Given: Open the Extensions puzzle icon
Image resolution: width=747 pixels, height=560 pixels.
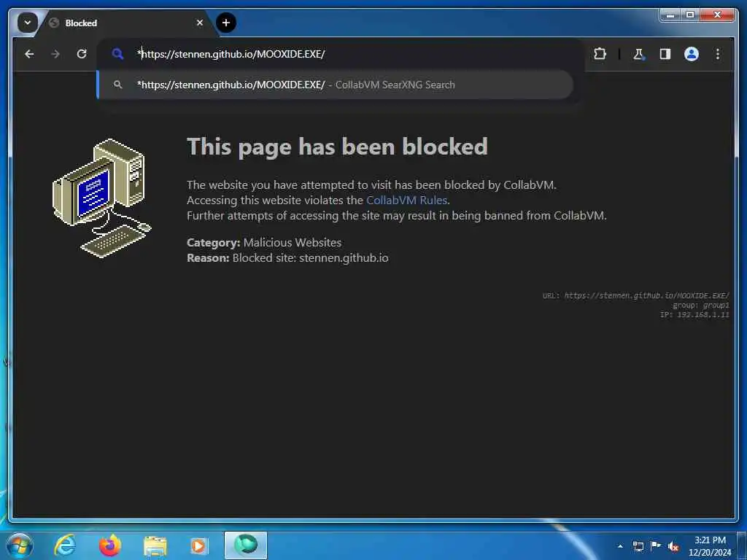Looking at the screenshot, I should coord(600,54).
